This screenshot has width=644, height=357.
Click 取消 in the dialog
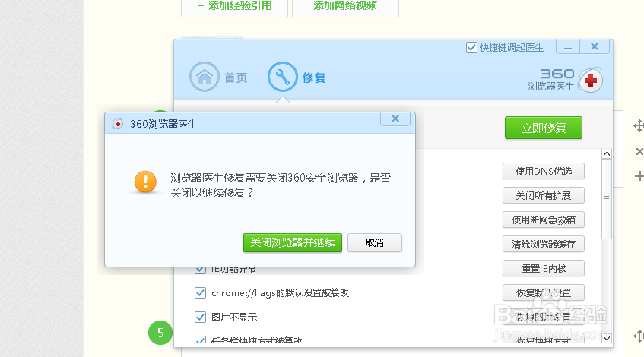coord(375,242)
